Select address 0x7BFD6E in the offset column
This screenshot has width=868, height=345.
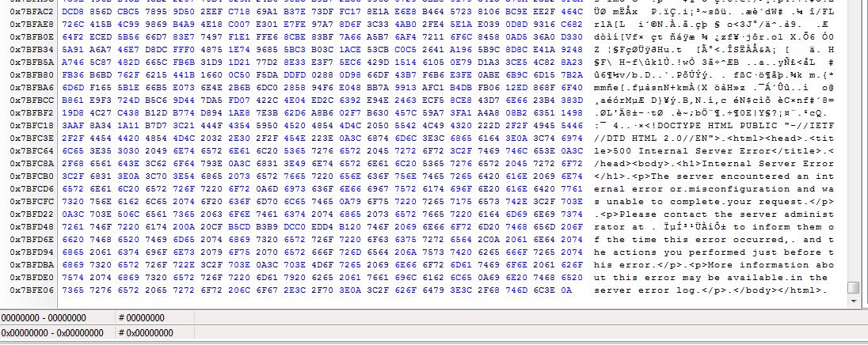32,240
